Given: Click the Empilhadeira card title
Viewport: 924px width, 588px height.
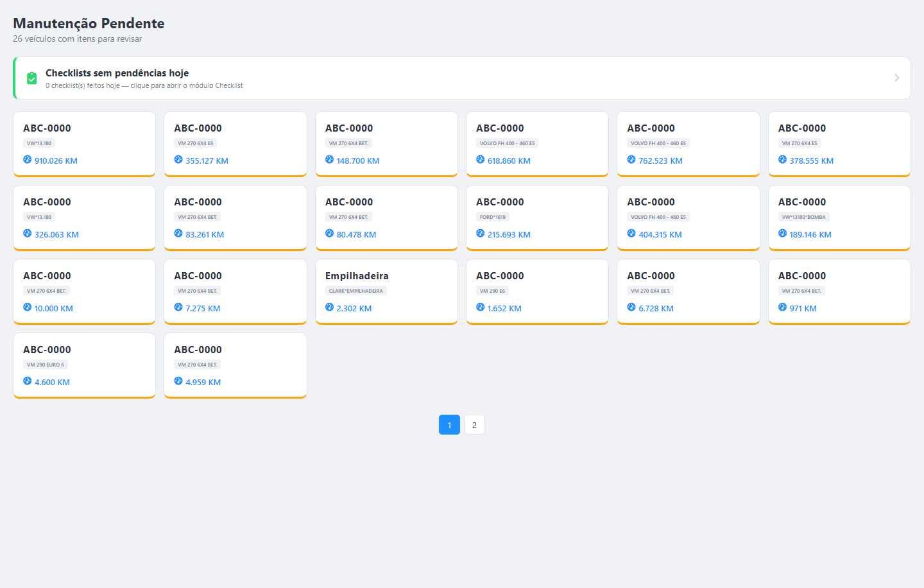Looking at the screenshot, I should click(357, 276).
